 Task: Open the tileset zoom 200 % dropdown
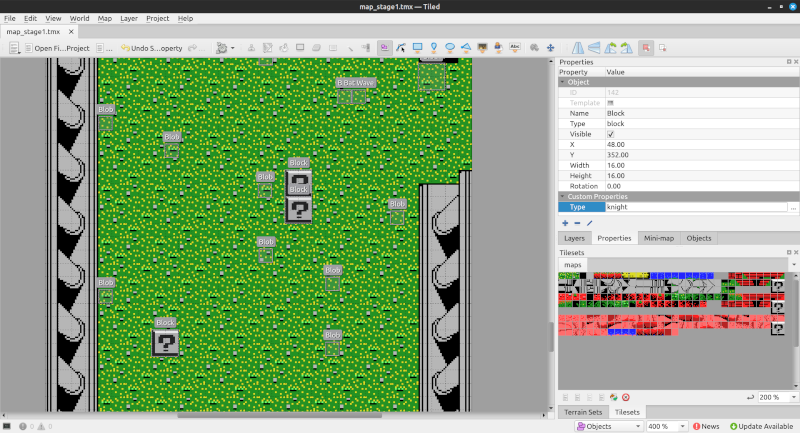tap(793, 397)
